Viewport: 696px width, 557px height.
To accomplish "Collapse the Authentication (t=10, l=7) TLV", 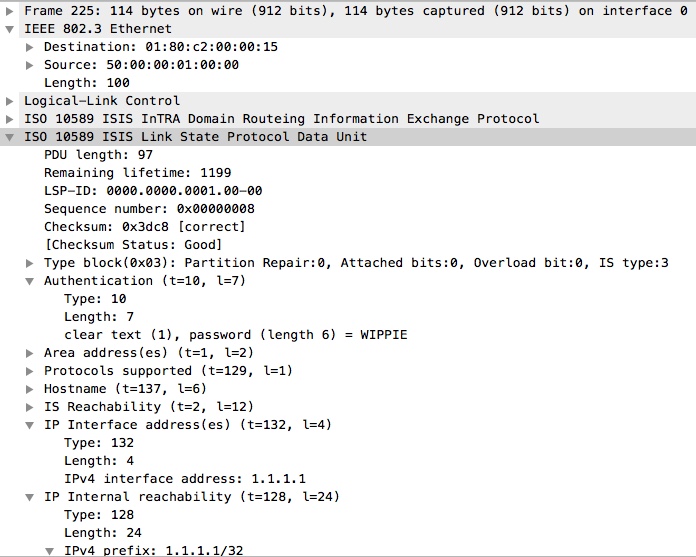I will pyautogui.click(x=30, y=281).
